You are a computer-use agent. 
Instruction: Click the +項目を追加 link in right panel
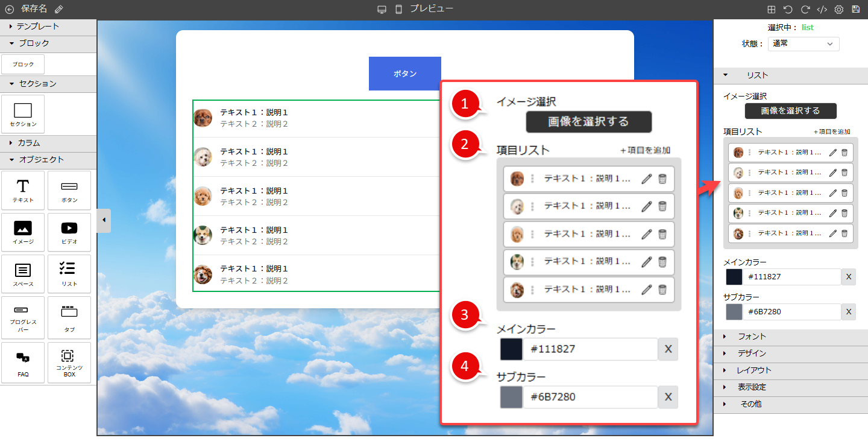pyautogui.click(x=831, y=132)
